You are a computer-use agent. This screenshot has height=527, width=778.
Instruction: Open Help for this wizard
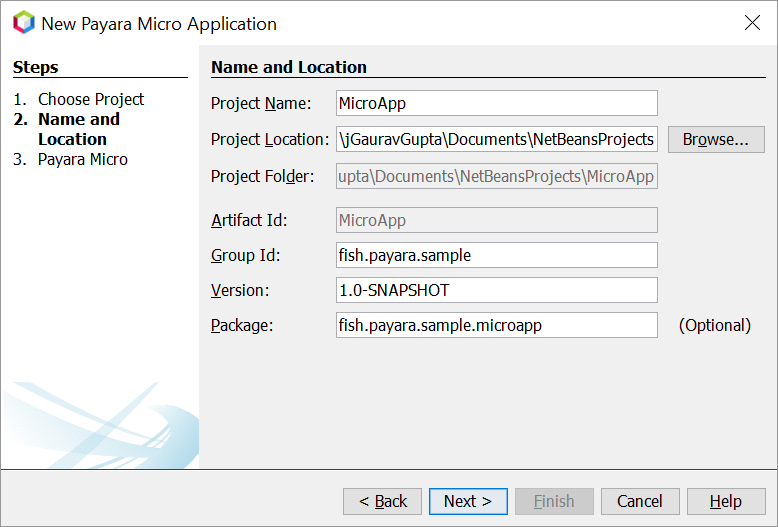(x=726, y=501)
